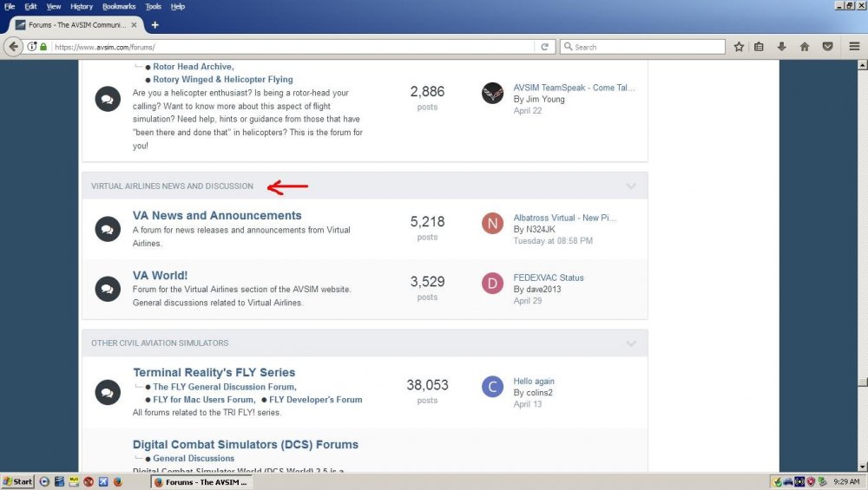Open the Edit menu
Viewport: 868px width, 490px height.
(x=30, y=7)
